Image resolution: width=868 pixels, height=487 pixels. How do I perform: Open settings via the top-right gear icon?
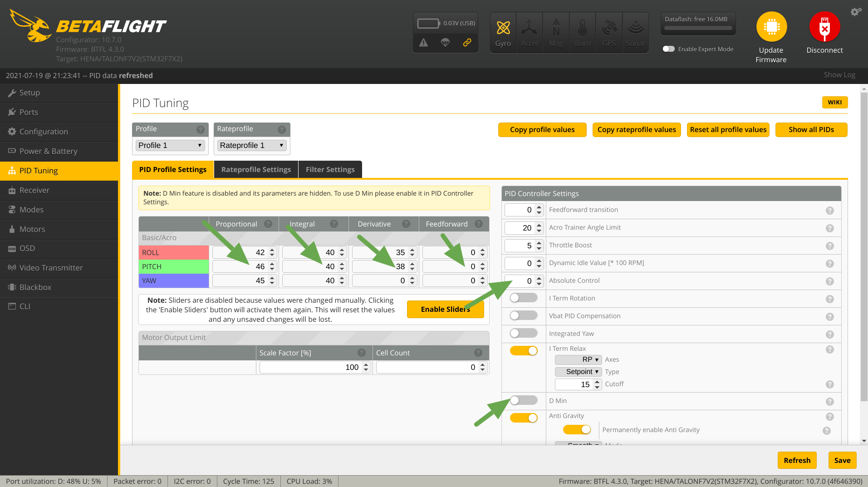855,12
